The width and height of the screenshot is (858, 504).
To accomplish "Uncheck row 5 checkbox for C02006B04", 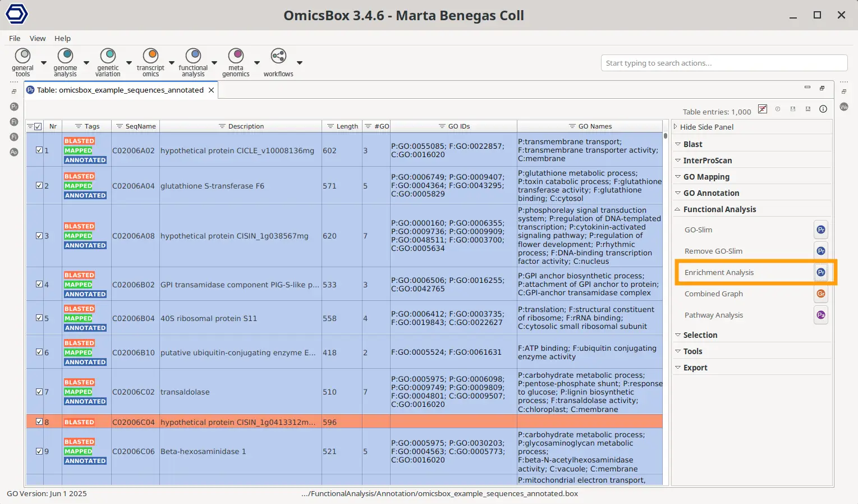I will pyautogui.click(x=39, y=318).
